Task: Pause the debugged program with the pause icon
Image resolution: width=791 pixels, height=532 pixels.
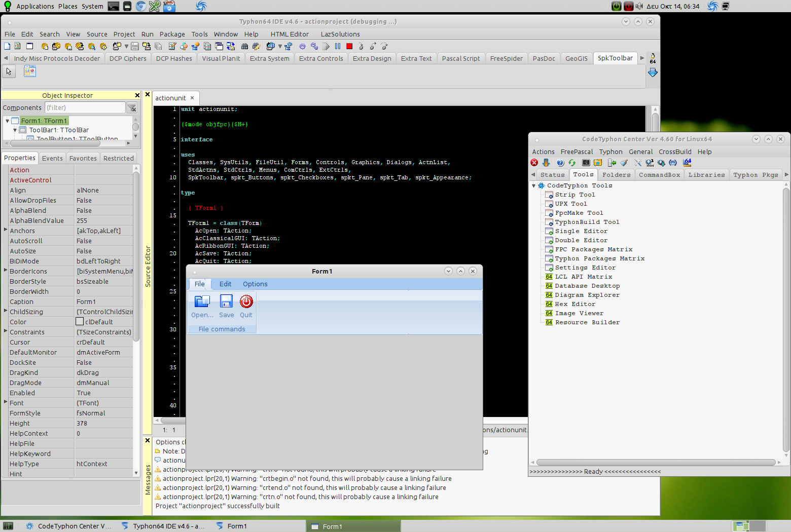Action: tap(338, 46)
